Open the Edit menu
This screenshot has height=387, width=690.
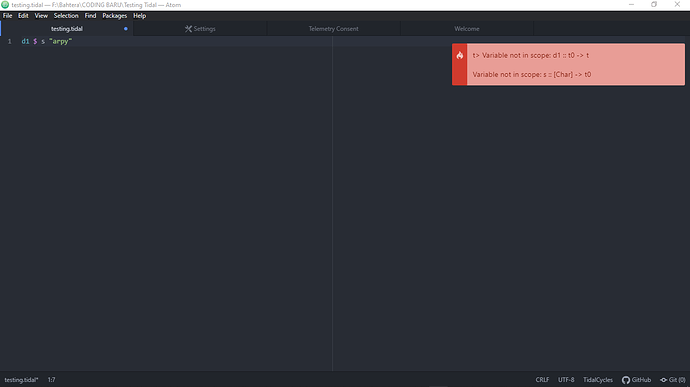click(x=23, y=16)
